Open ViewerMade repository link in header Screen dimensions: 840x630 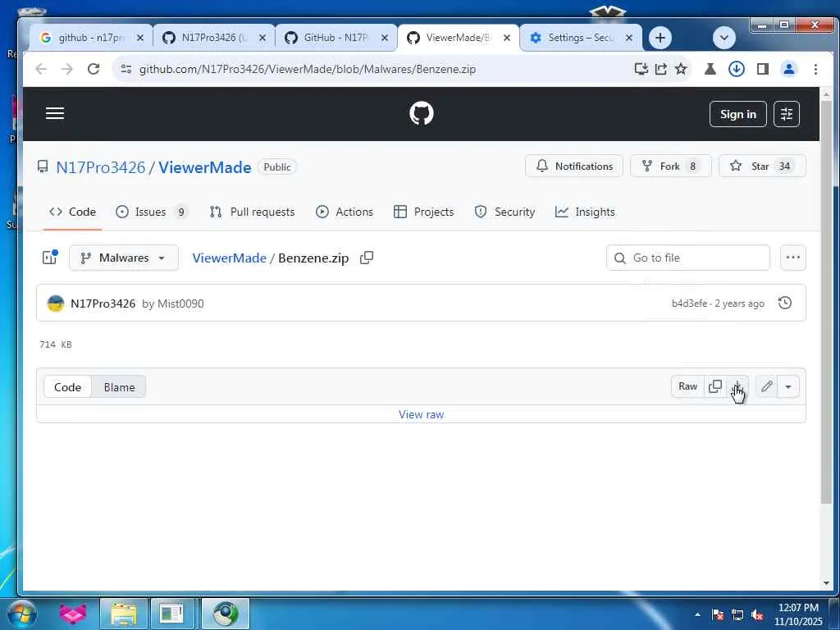click(x=204, y=167)
